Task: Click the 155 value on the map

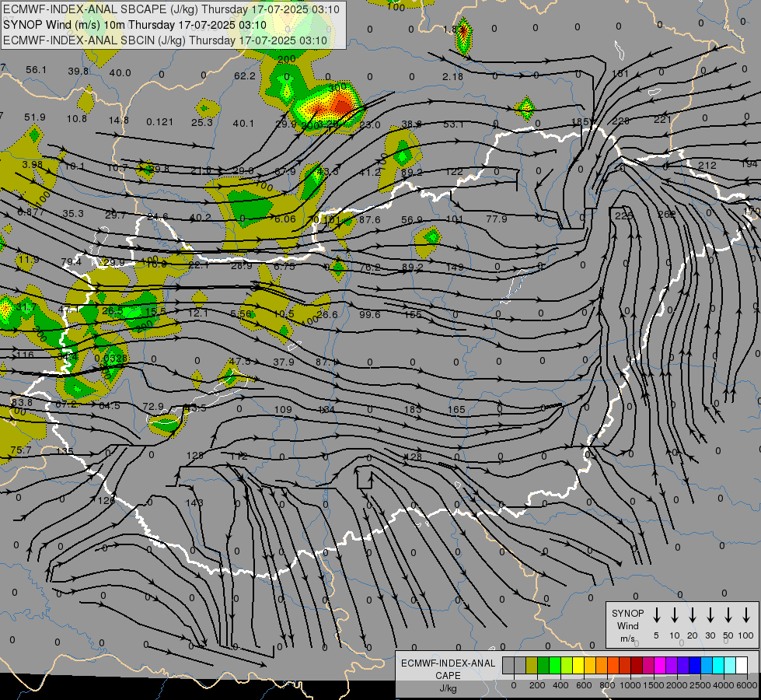Action: (x=413, y=315)
